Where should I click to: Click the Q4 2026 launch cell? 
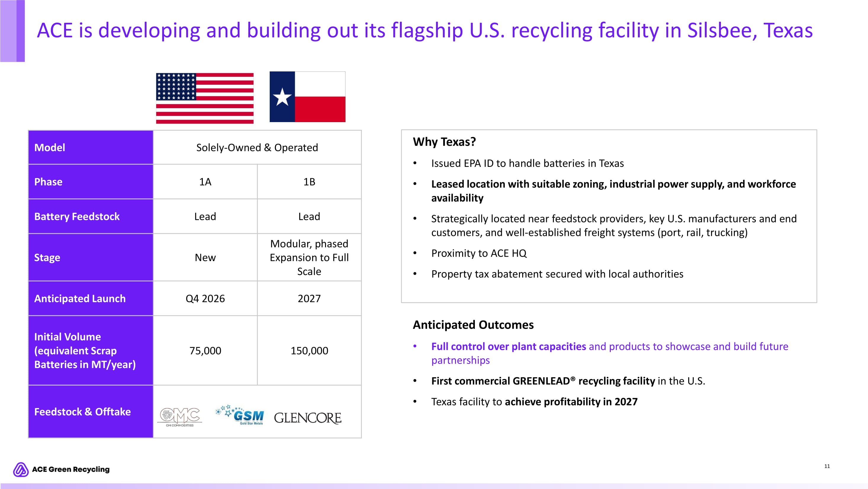[x=205, y=298]
